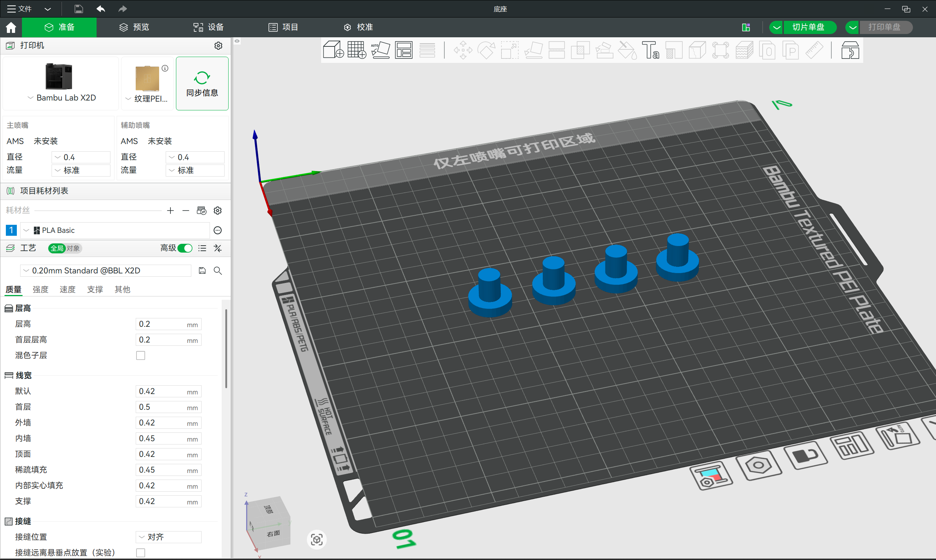Enable 接缝远离悬垂点放置 checkbox

click(x=140, y=552)
